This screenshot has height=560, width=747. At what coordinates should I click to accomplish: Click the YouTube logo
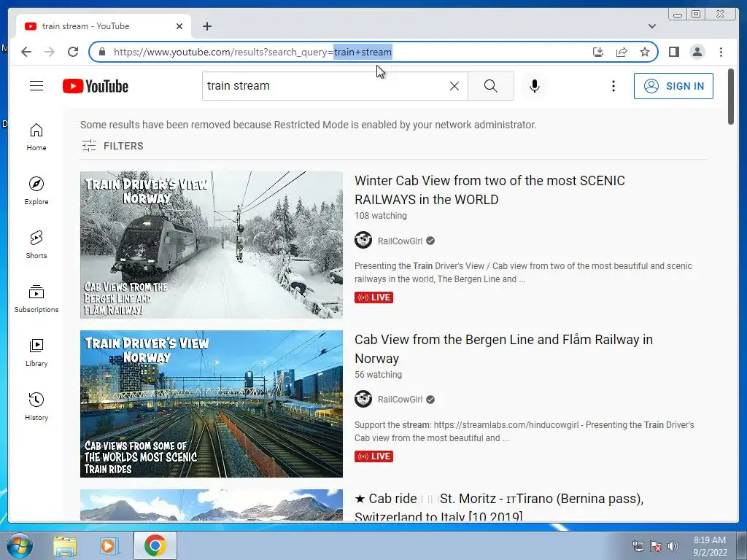coord(96,86)
